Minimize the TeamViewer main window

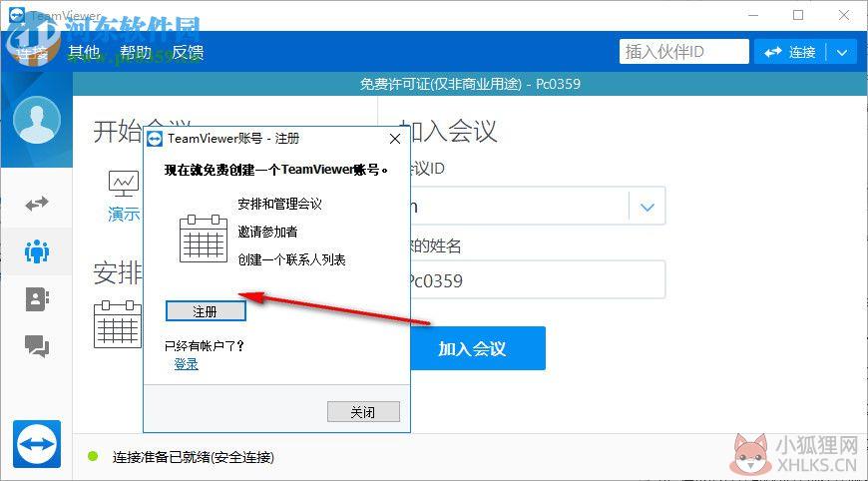coord(753,16)
